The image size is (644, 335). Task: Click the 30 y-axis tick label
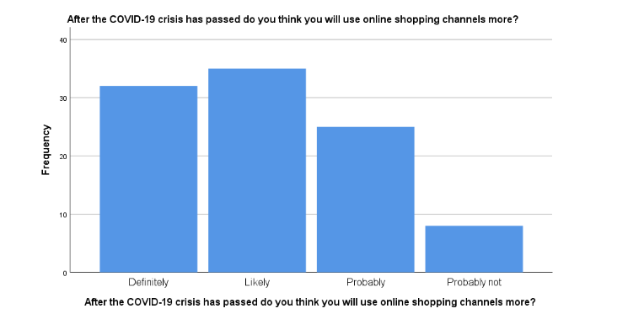pos(63,98)
